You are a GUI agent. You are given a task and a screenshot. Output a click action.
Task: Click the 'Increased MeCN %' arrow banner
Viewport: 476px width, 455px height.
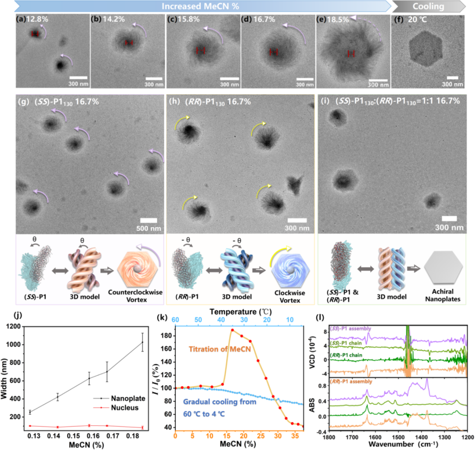click(x=200, y=6)
